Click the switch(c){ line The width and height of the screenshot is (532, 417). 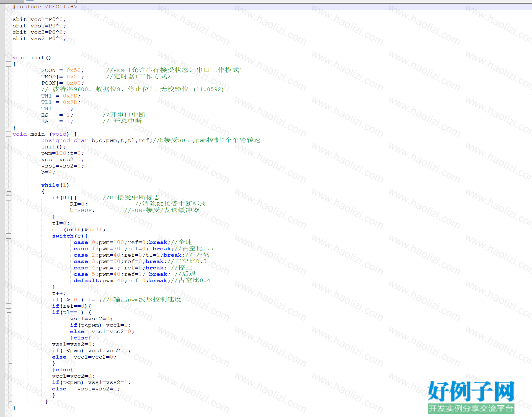pyautogui.click(x=70, y=236)
